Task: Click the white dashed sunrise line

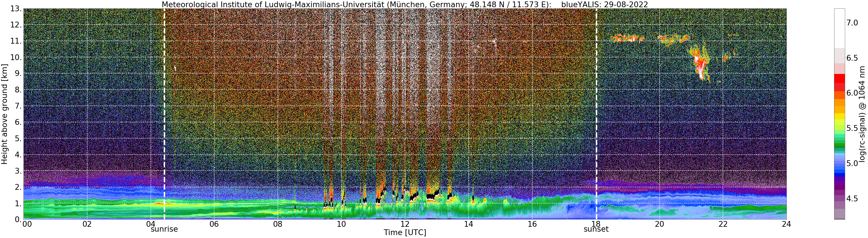Action: 165,114
